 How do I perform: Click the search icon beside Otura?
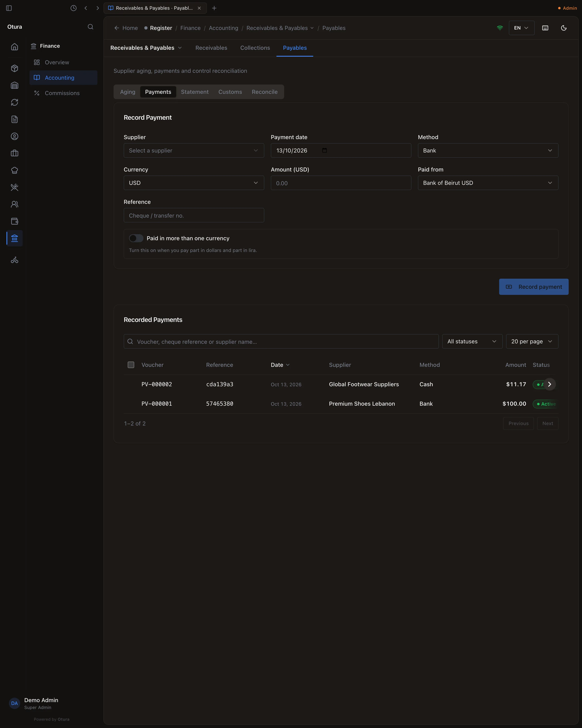point(90,27)
